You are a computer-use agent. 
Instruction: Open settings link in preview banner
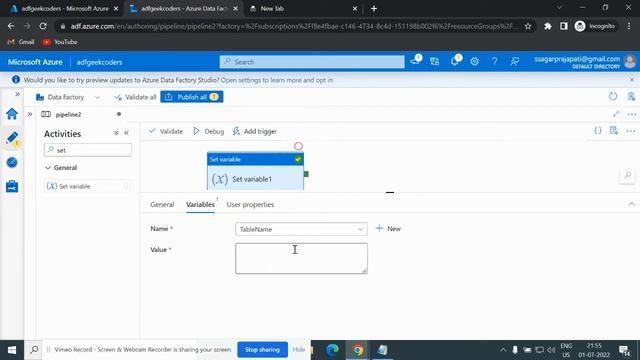[x=277, y=80]
